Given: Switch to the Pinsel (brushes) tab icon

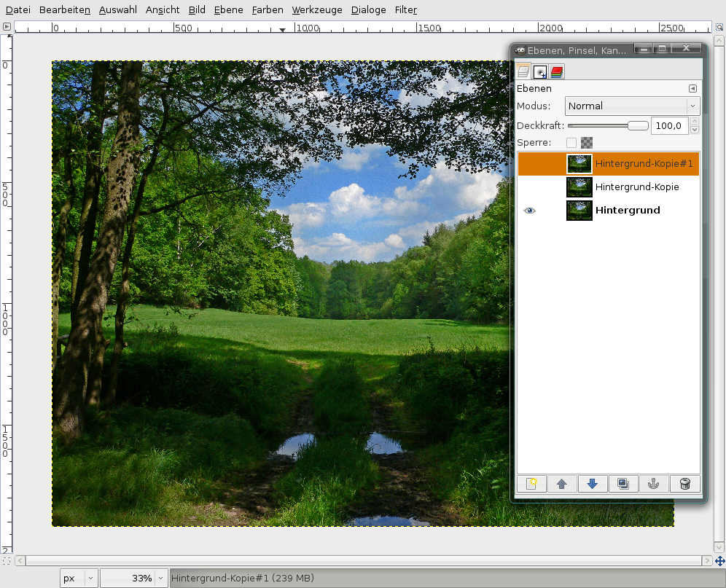Looking at the screenshot, I should [x=540, y=71].
